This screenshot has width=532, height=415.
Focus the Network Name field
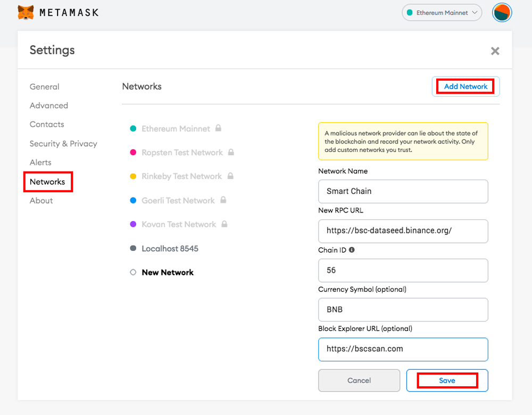pos(403,191)
